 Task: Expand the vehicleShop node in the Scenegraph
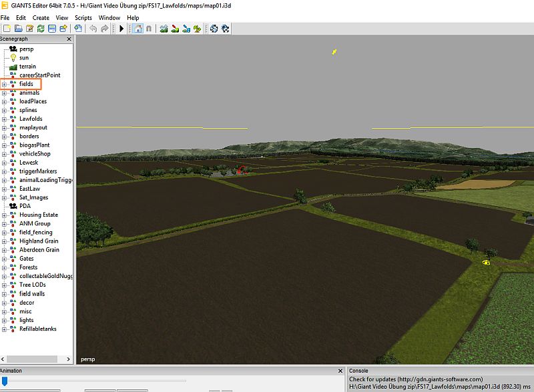(4, 154)
